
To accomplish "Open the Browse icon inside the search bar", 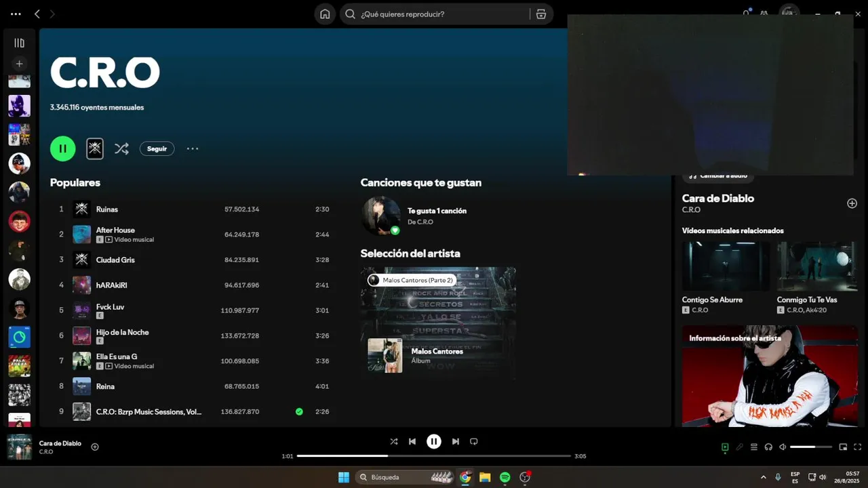I will click(541, 14).
